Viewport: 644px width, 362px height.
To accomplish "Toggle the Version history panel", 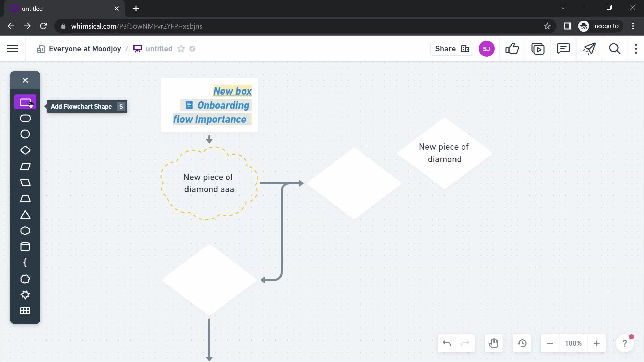I will coord(522,343).
